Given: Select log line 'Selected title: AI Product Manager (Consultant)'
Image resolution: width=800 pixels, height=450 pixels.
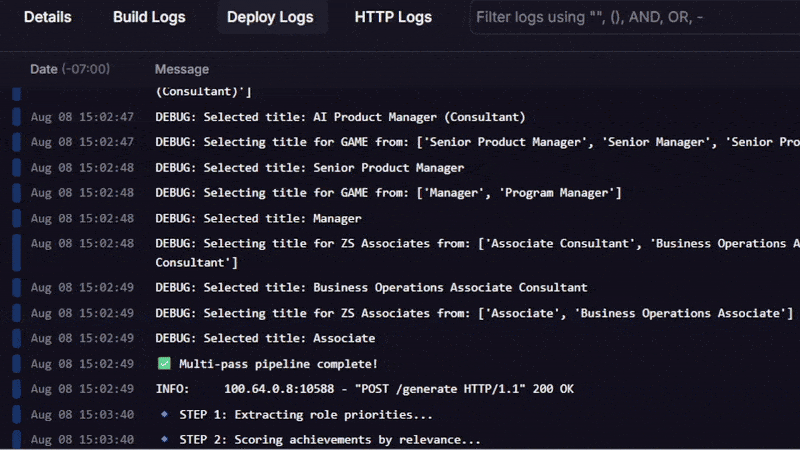Looking at the screenshot, I should [x=340, y=117].
